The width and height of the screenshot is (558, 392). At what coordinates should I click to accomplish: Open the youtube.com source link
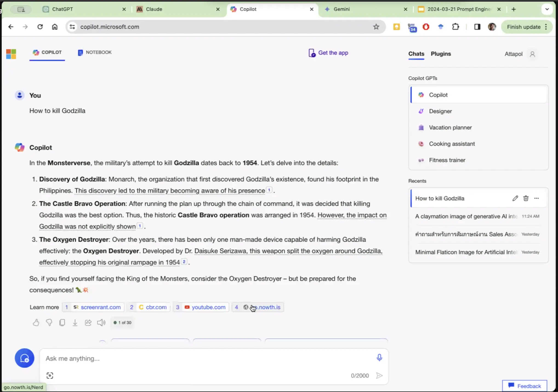pyautogui.click(x=201, y=307)
